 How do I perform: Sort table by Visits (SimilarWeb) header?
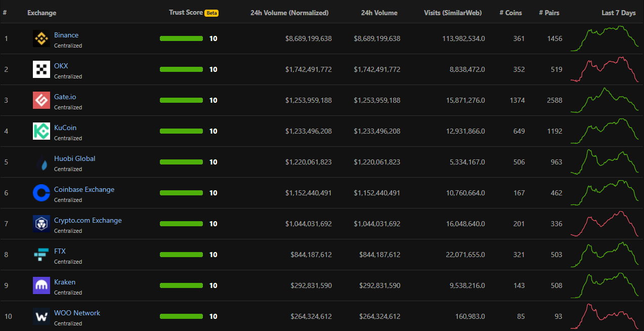point(453,13)
